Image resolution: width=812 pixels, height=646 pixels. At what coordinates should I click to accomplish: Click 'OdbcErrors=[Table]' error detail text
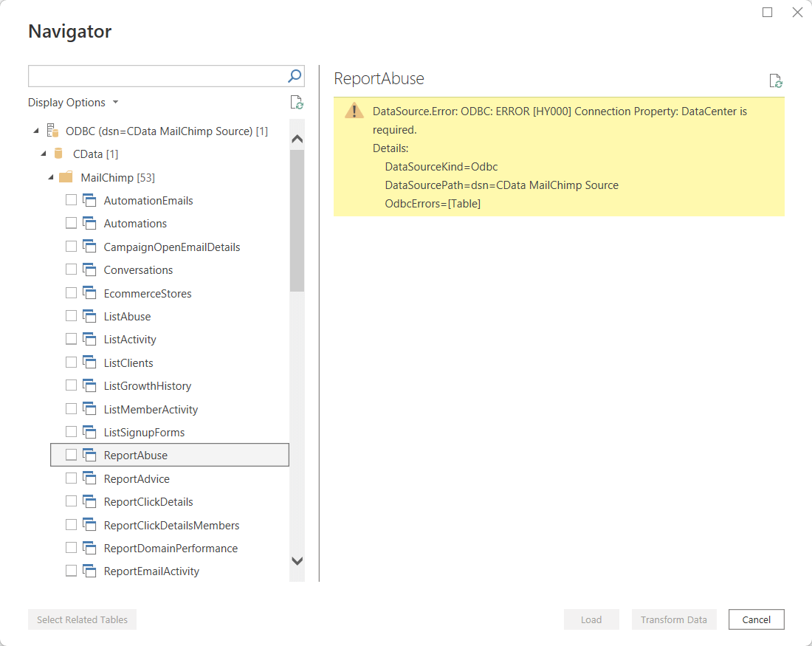pyautogui.click(x=433, y=204)
